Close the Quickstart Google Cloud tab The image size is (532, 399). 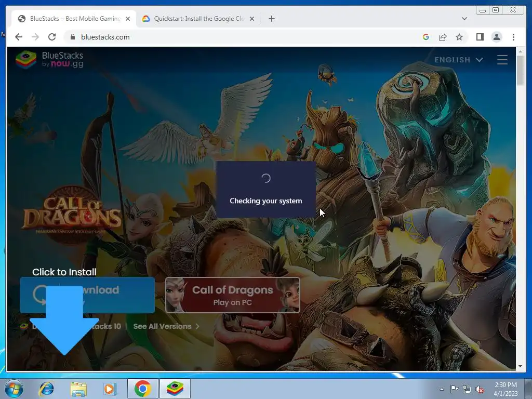pyautogui.click(x=252, y=19)
